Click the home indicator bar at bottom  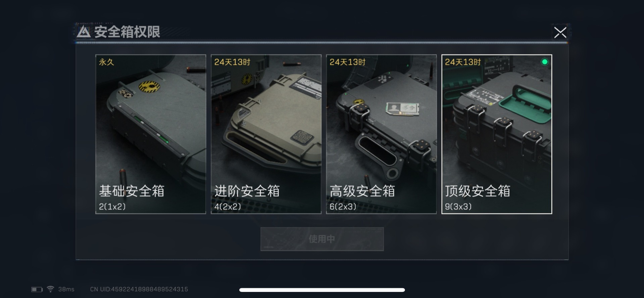tap(322, 290)
